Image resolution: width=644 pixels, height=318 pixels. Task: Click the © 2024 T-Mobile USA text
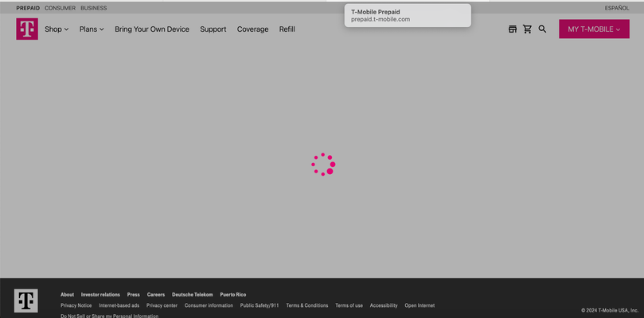(x=610, y=310)
